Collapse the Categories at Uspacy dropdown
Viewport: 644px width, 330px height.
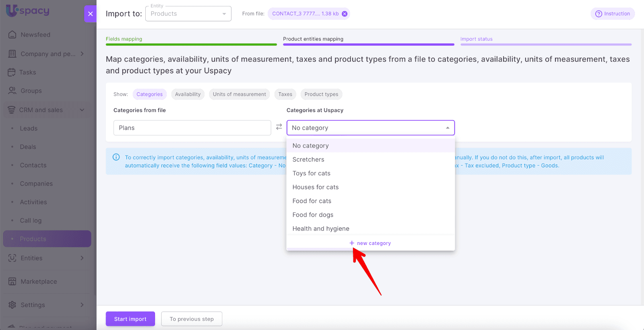448,128
